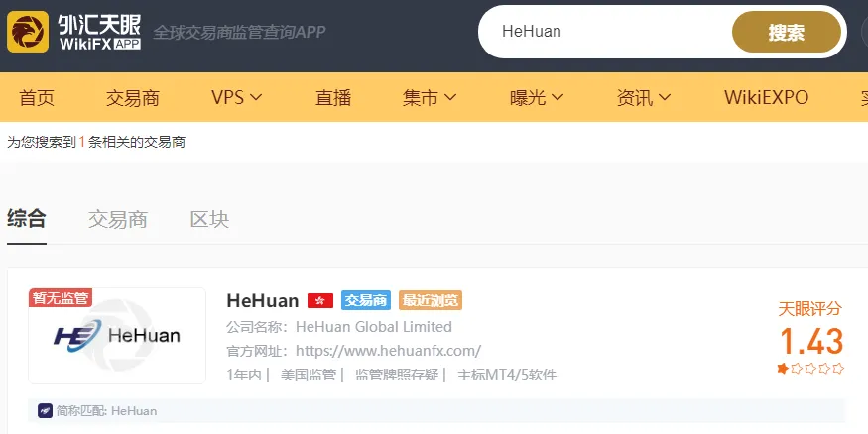Click company name HeHuan Global Limited
Viewport: 868px width, 434px height.
pyautogui.click(x=374, y=327)
